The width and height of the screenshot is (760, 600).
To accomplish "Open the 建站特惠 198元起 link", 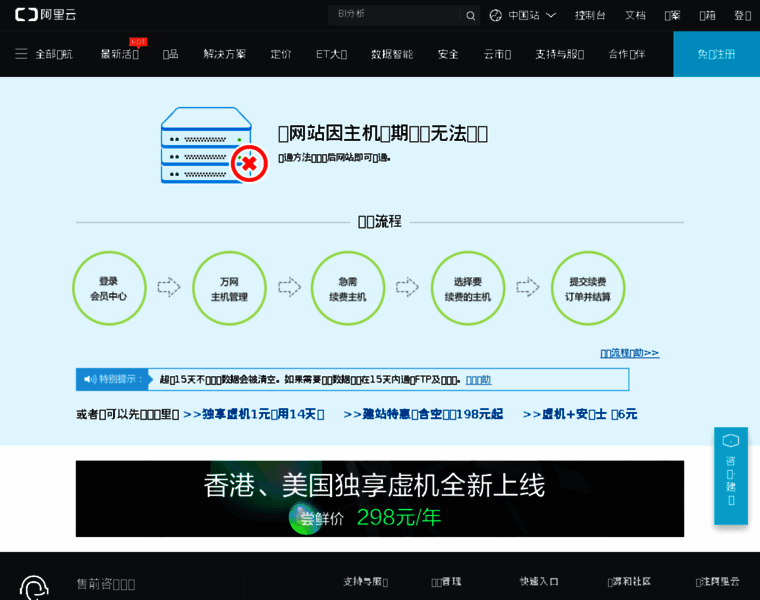I will (423, 414).
